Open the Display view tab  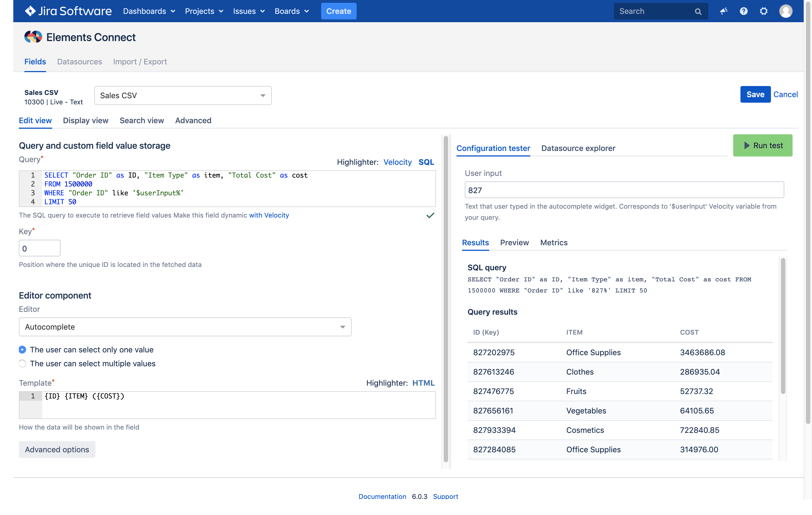[86, 120]
